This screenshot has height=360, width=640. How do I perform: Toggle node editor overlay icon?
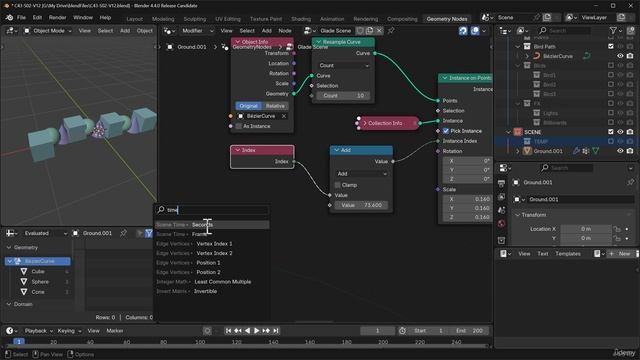(475, 31)
